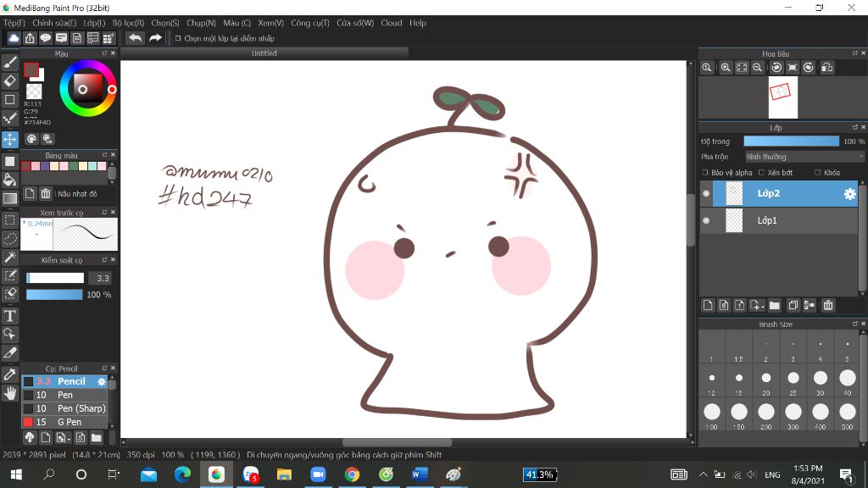Viewport: 868px width, 488px height.
Task: Select the Pen brush in list
Action: (64, 395)
